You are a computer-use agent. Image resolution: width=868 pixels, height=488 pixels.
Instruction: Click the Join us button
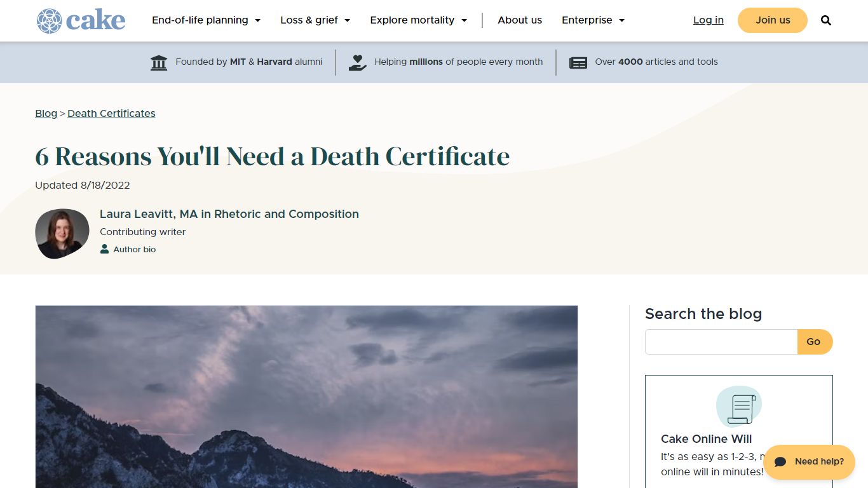(x=773, y=20)
